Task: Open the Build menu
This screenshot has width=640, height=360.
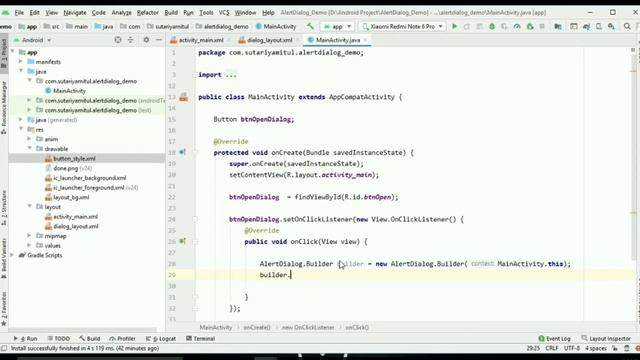Action: 171,13
